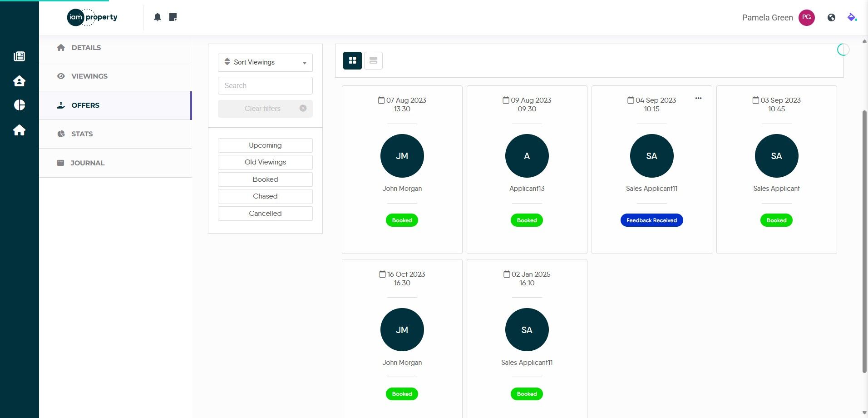Filter by Upcoming viewings
The image size is (868, 418).
tap(265, 145)
